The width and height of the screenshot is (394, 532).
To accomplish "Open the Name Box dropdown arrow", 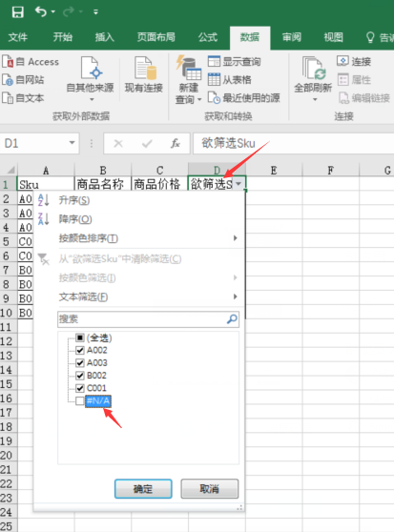I will pos(72,143).
